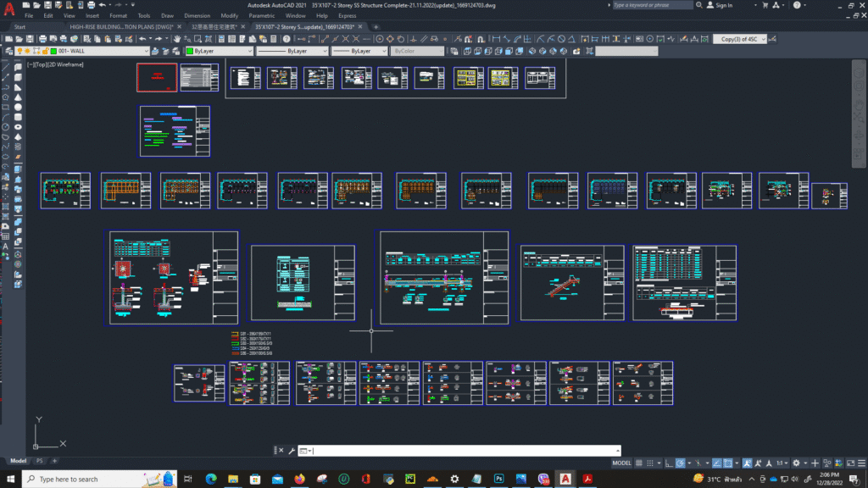Toggle Polar Tracking in status bar
868x488 pixels.
[681, 463]
